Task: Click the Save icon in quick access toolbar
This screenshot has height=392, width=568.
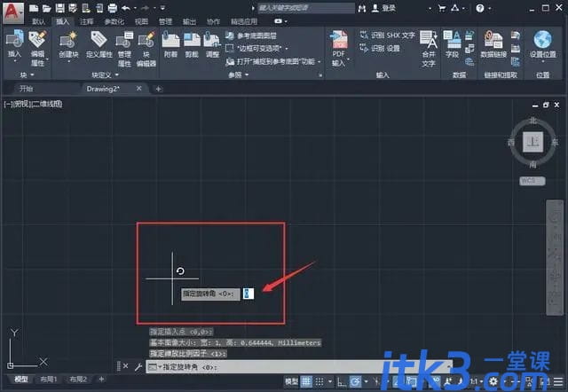Action: (x=59, y=8)
